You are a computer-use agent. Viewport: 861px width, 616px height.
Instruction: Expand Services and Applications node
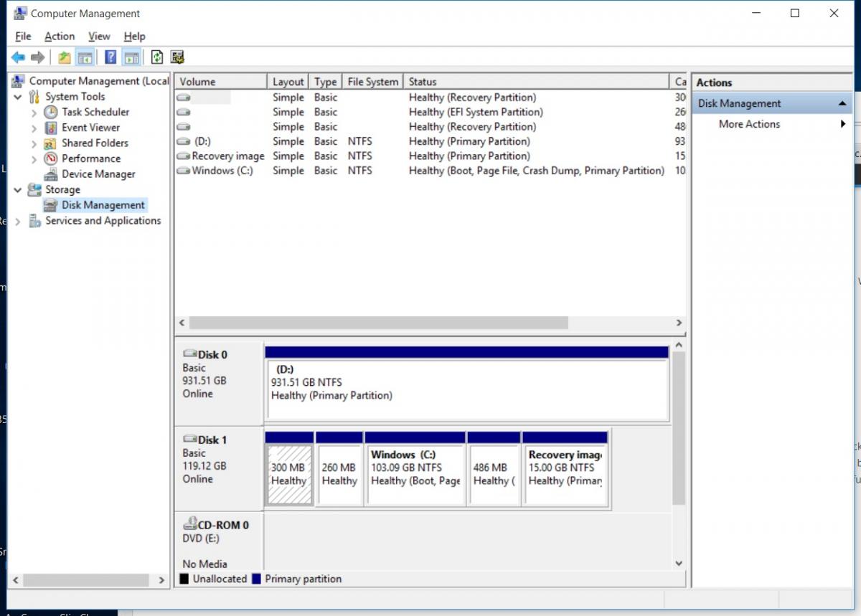coord(18,222)
